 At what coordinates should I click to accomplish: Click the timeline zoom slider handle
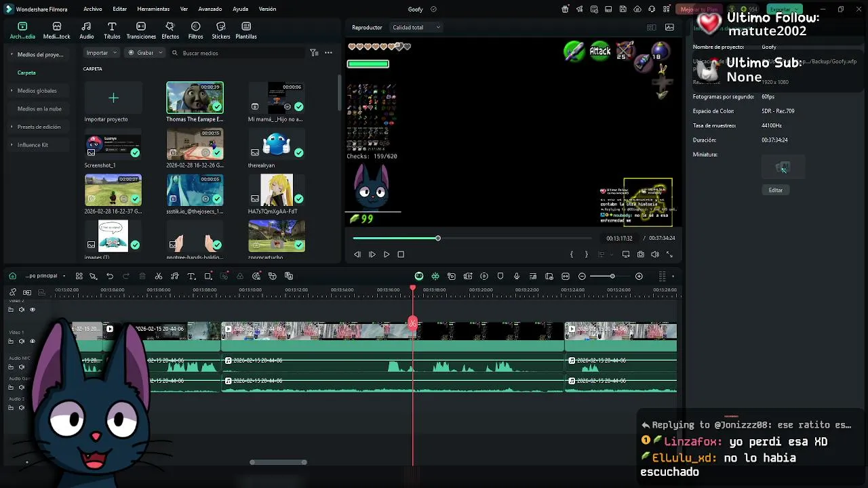[612, 276]
